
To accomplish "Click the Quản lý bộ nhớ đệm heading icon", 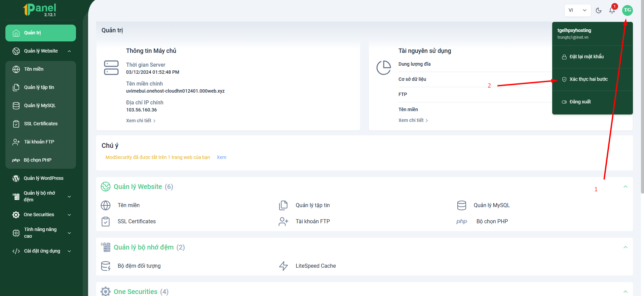I will 106,247.
